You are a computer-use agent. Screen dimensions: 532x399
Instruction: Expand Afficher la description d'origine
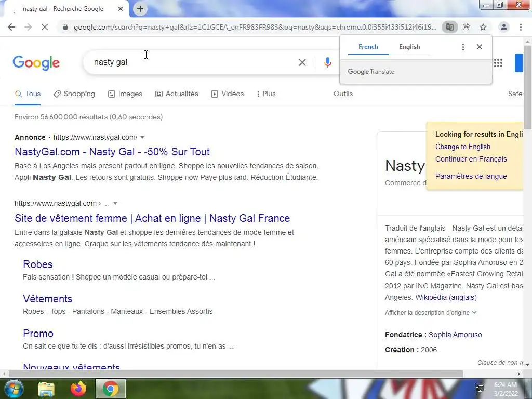[431, 312]
